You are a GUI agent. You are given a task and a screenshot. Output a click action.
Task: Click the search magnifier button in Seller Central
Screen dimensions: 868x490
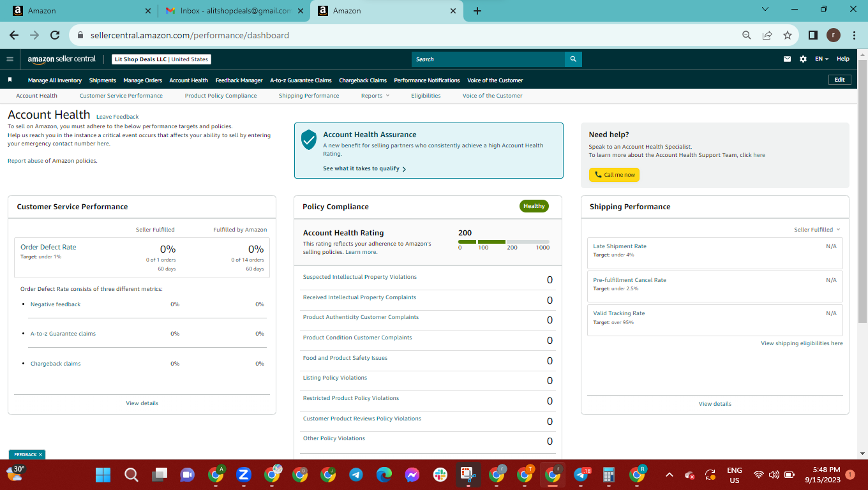coord(573,59)
